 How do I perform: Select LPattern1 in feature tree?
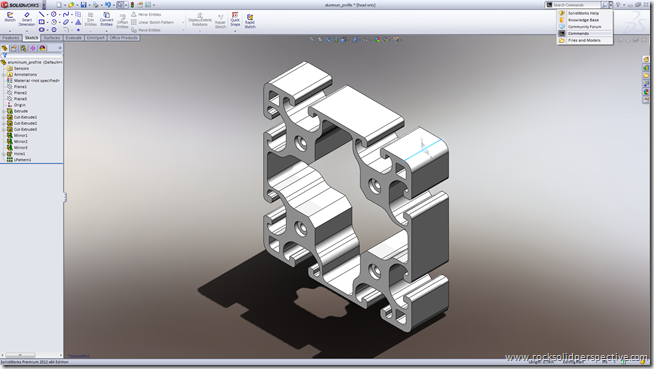click(x=19, y=160)
